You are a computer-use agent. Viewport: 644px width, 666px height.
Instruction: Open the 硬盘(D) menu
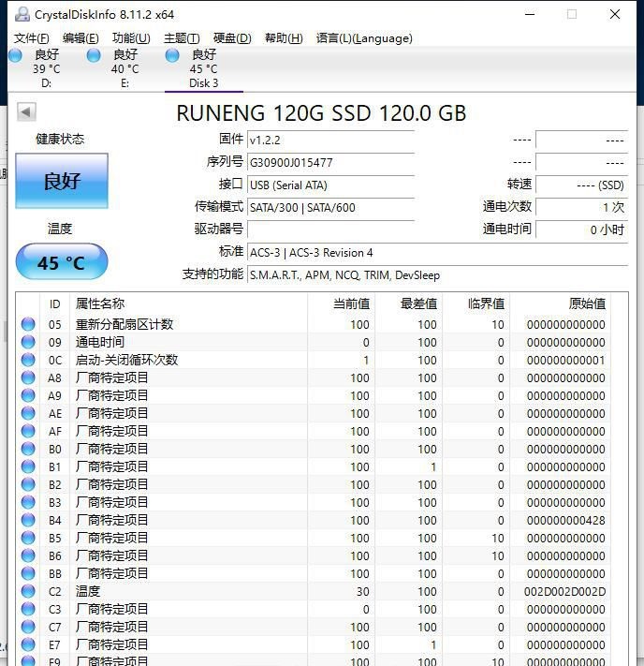(x=232, y=38)
